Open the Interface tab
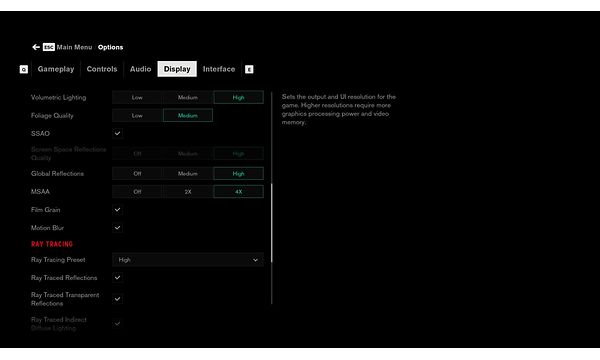This screenshot has height=360, width=600. click(x=219, y=69)
